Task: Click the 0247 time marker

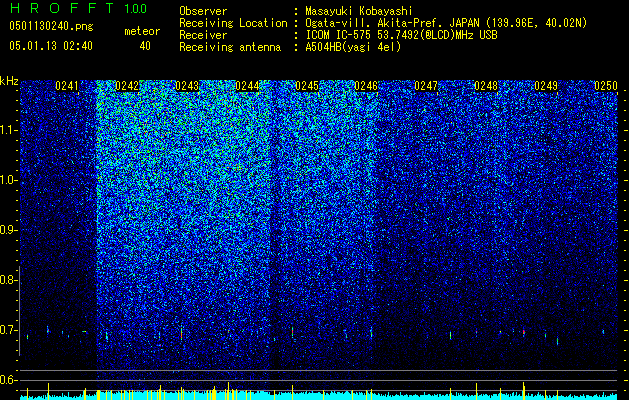Action: [426, 86]
